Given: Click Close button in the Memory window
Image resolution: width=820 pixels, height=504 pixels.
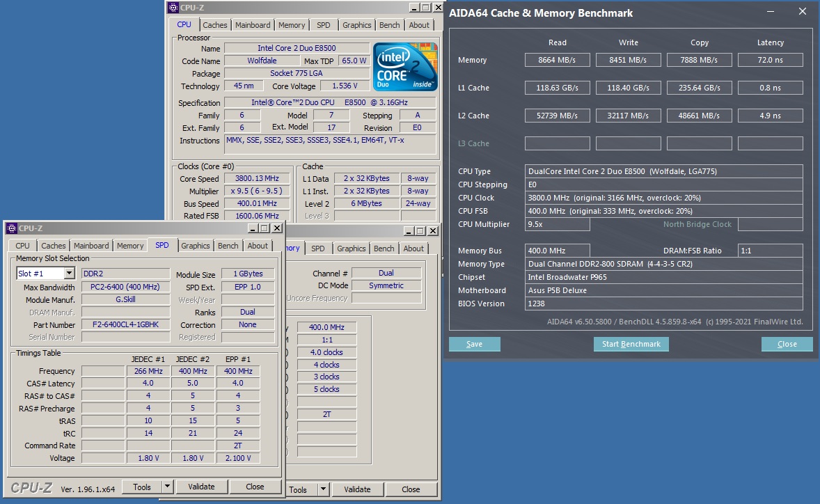Looking at the screenshot, I should pos(411,489).
